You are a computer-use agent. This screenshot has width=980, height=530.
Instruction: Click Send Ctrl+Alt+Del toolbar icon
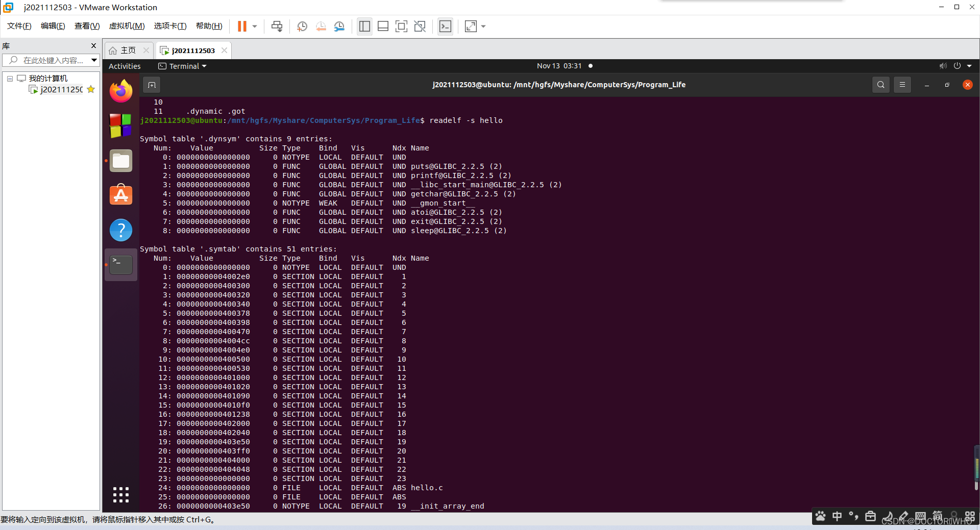(x=277, y=27)
